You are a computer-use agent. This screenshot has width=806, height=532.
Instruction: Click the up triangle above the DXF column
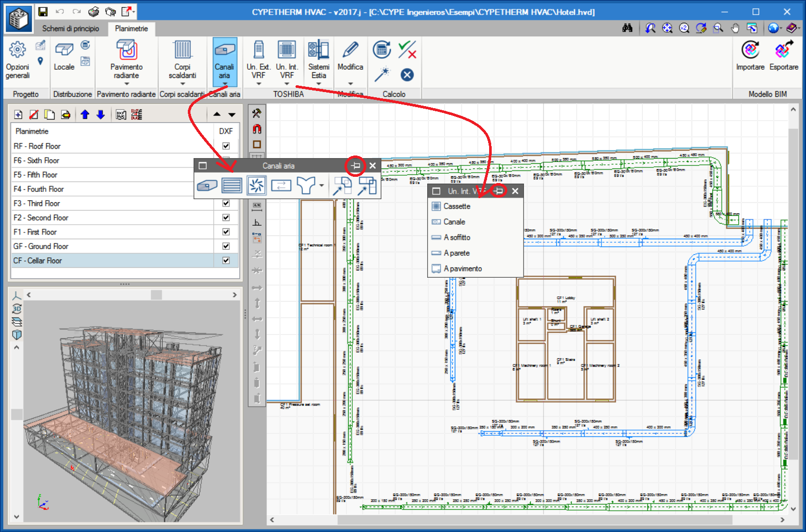tap(217, 114)
